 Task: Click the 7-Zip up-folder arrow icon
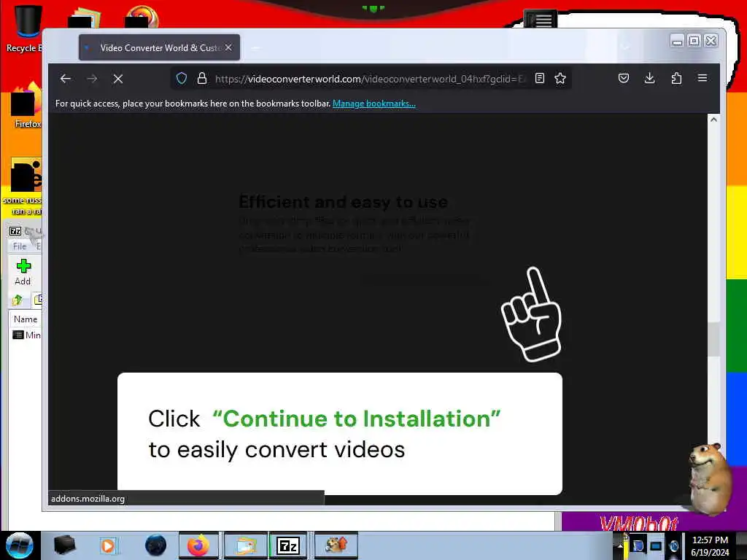[18, 300]
